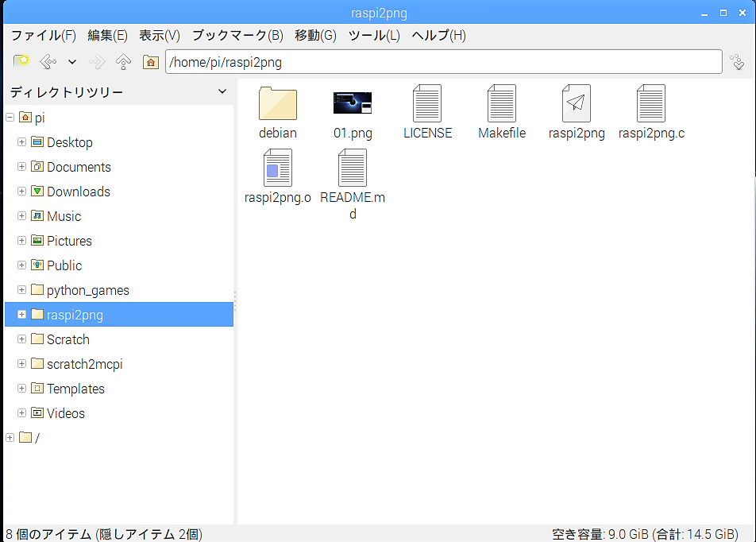Image resolution: width=756 pixels, height=542 pixels.
Task: Select the pi home folder in tree
Action: pos(33,118)
